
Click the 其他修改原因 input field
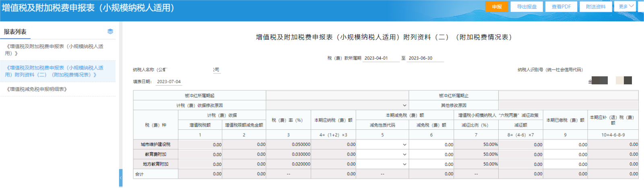568,105
